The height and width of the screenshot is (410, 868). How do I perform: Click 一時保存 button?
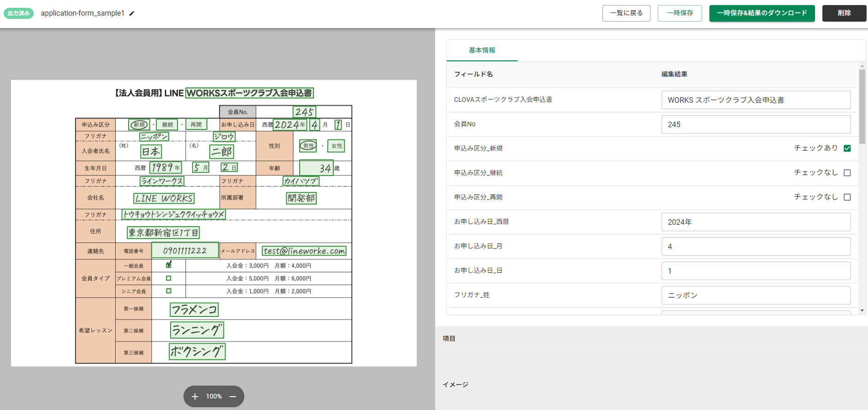(x=680, y=13)
